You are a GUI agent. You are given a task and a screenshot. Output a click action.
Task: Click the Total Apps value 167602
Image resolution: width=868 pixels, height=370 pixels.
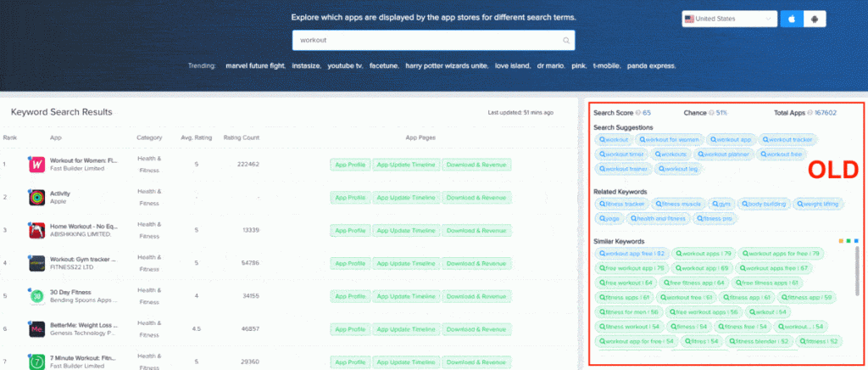pyautogui.click(x=826, y=113)
